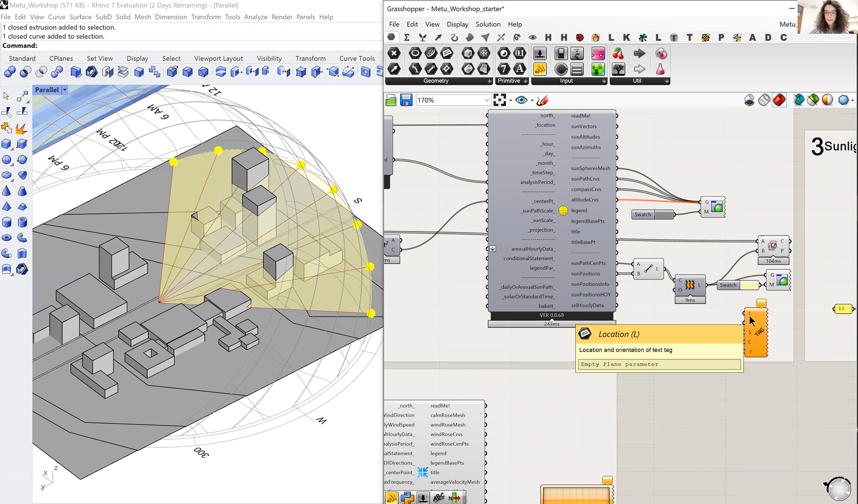This screenshot has height=504, width=858.
Task: Open Grasshopper Solution menu
Action: pos(488,24)
